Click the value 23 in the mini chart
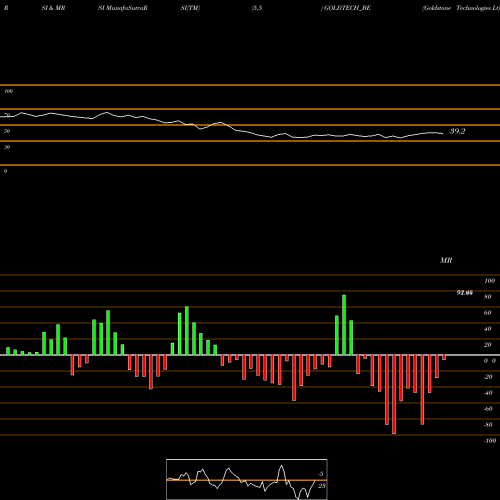 point(321,486)
